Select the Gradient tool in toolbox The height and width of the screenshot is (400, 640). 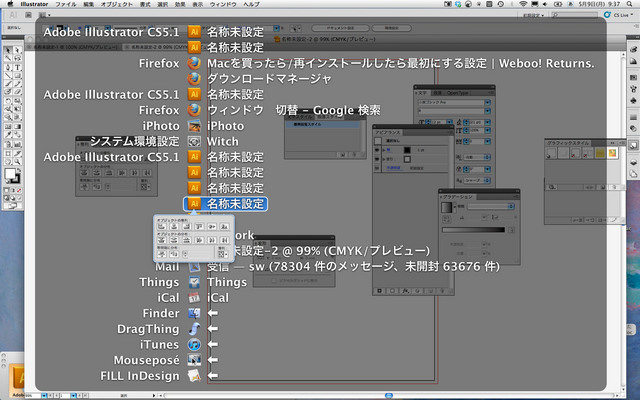pos(18,126)
